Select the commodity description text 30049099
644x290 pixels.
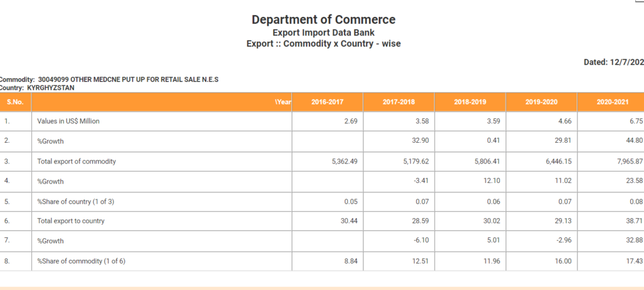pyautogui.click(x=125, y=80)
